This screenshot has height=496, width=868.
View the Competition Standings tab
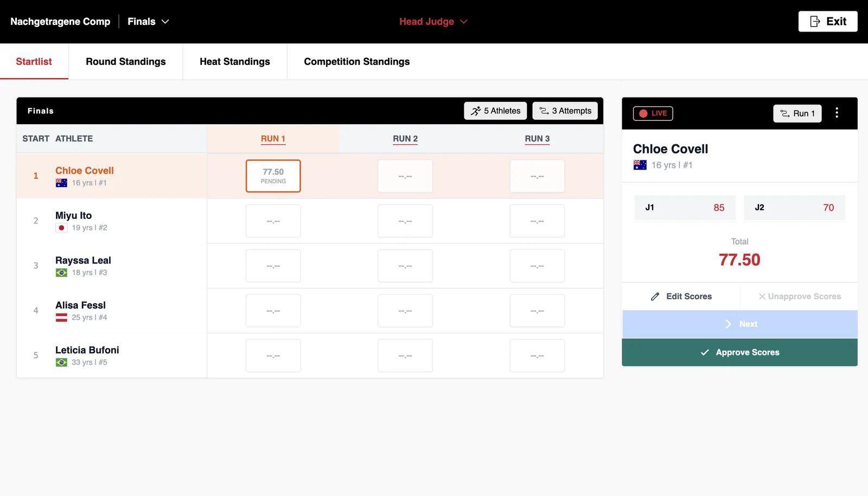click(357, 62)
